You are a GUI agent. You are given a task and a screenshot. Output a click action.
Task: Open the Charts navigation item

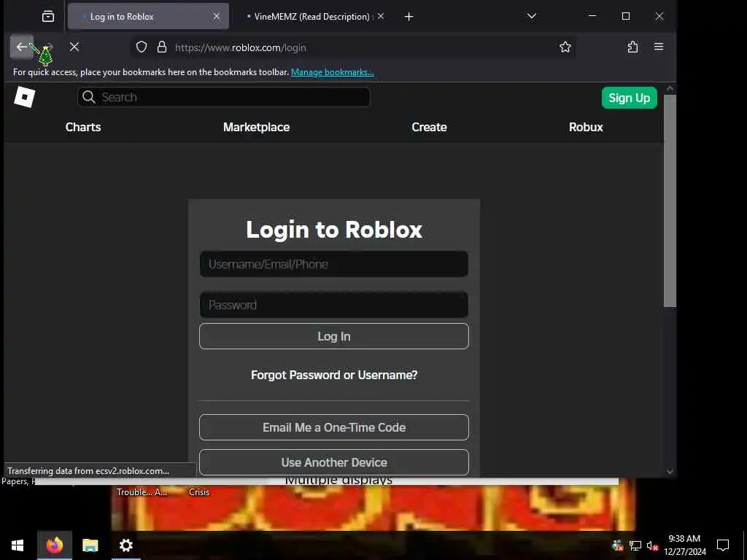[x=83, y=127]
